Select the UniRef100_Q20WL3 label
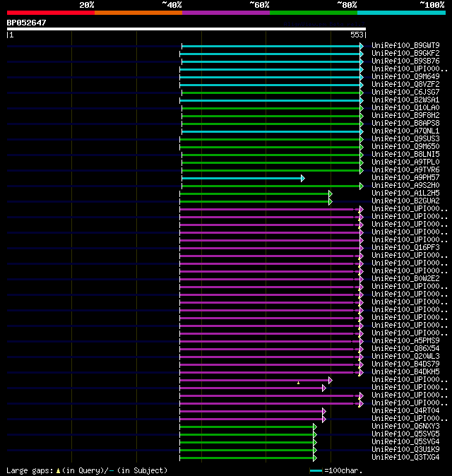Viewport: 452px width, 476px height. click(x=405, y=357)
